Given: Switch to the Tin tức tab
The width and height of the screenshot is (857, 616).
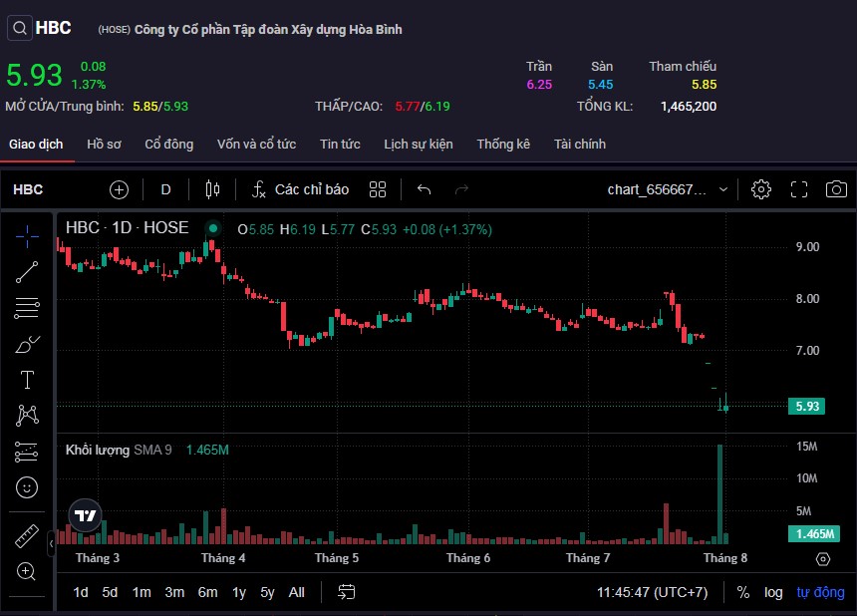Looking at the screenshot, I should (x=340, y=145).
